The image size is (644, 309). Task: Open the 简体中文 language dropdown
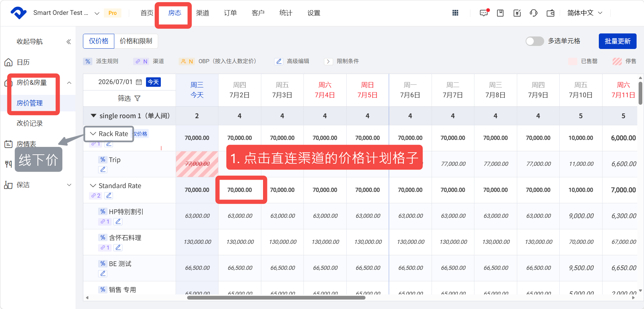point(585,13)
